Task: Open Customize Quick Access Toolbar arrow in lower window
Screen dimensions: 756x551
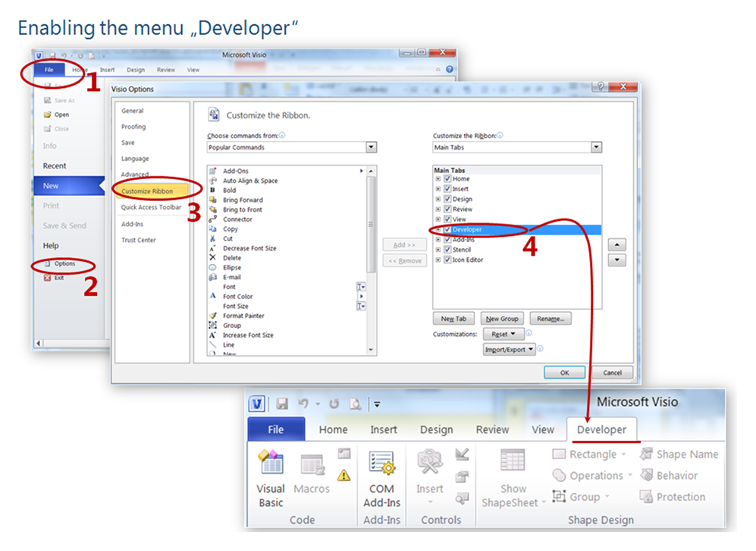Action: 377,405
